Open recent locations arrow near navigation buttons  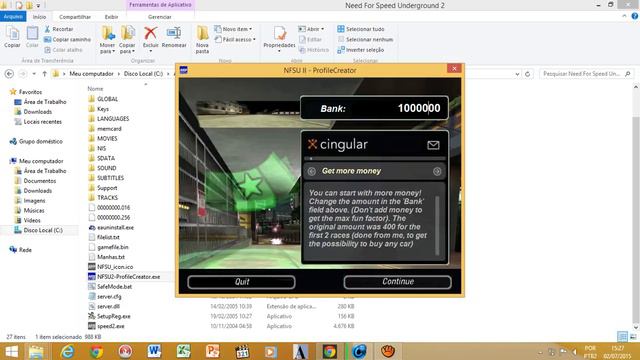34,74
